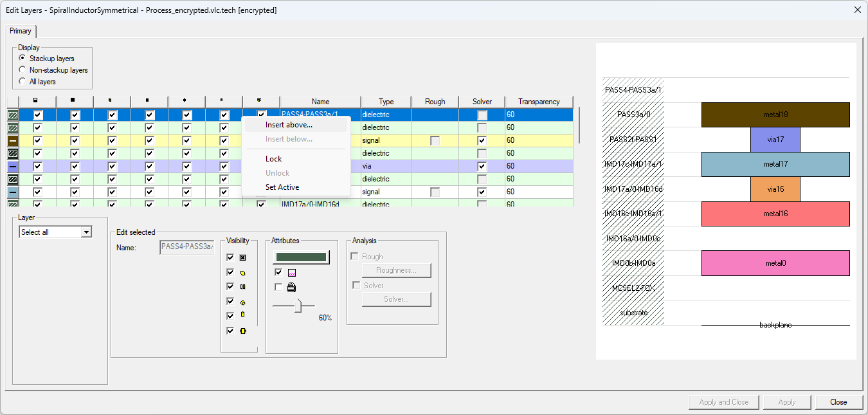Click the crossed-box icon in Visibility group
The width and height of the screenshot is (868, 415).
click(x=243, y=257)
